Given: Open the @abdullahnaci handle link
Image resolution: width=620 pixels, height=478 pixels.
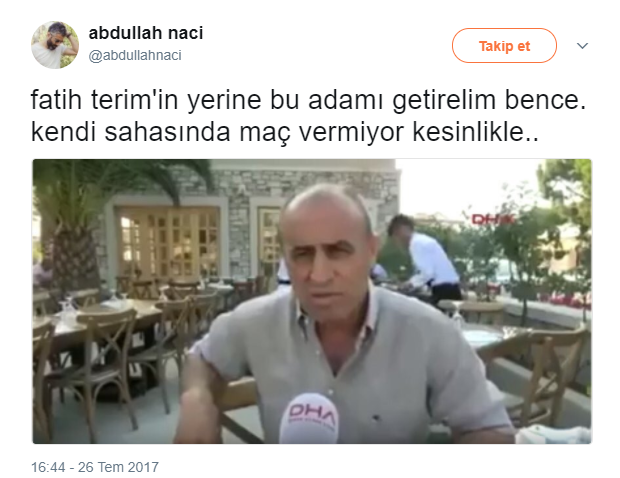Looking at the screenshot, I should click(x=135, y=55).
